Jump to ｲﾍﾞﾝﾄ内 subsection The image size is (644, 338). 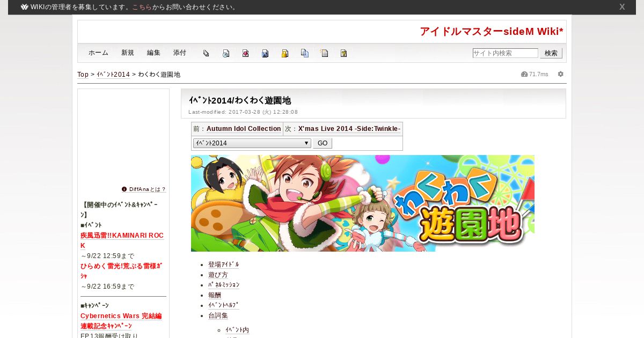pos(237,330)
